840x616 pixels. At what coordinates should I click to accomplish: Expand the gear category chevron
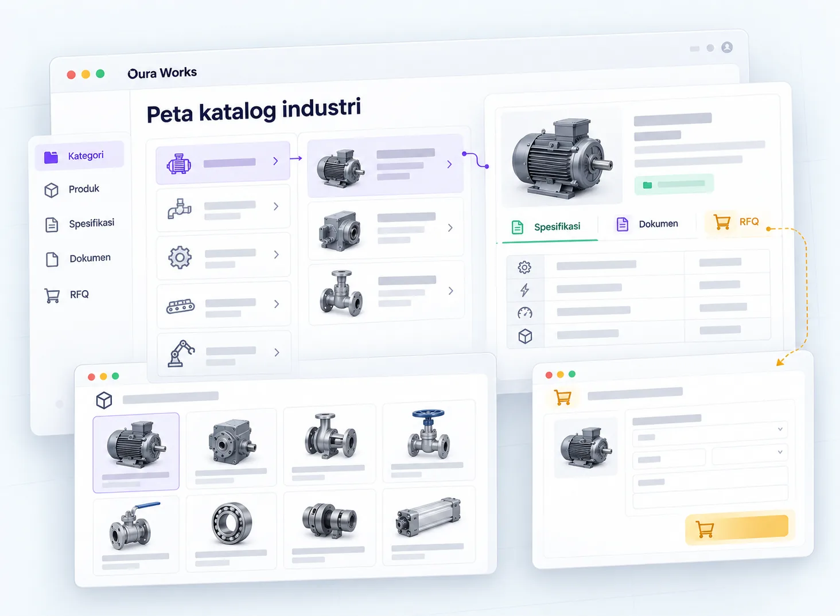click(277, 255)
